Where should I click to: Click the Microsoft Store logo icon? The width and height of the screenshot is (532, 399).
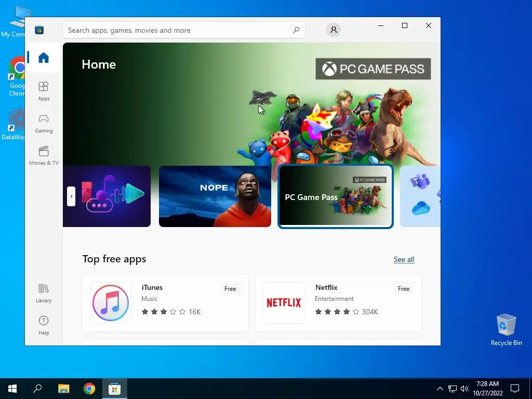click(39, 30)
